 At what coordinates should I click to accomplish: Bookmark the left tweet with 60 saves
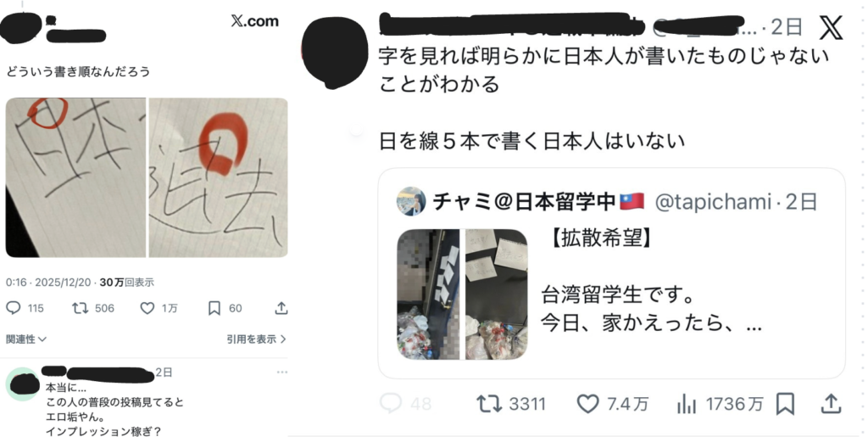pos(214,308)
